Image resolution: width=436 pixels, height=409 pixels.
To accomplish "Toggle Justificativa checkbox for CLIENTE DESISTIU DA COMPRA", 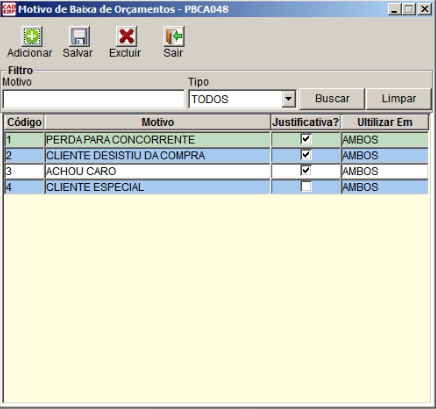I will [306, 155].
